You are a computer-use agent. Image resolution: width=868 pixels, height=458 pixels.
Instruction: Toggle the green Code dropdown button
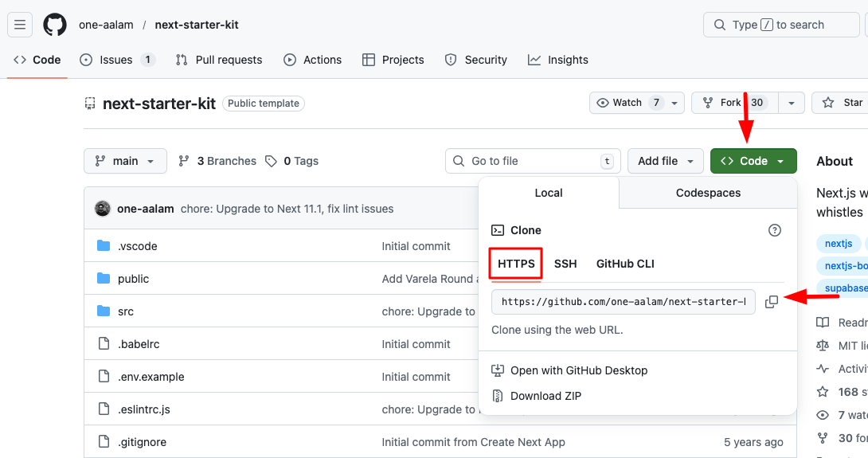[x=753, y=161]
